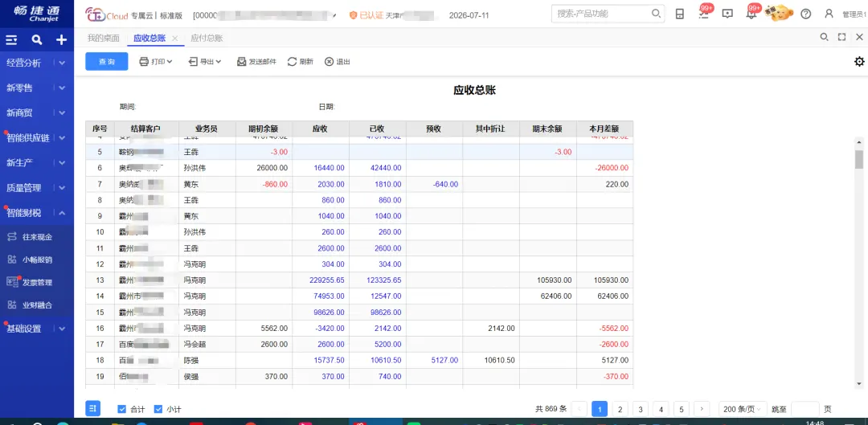Switch to the 应付总账 tab

[207, 39]
